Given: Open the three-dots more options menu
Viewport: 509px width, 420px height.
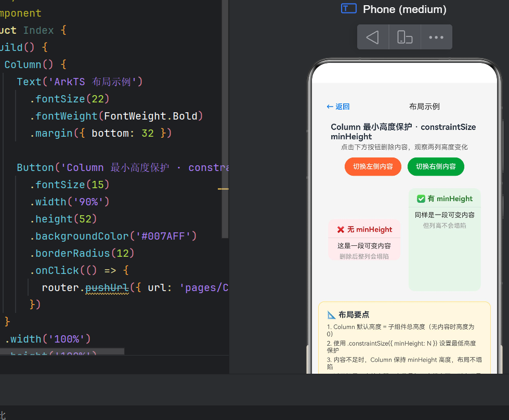Looking at the screenshot, I should tap(436, 37).
